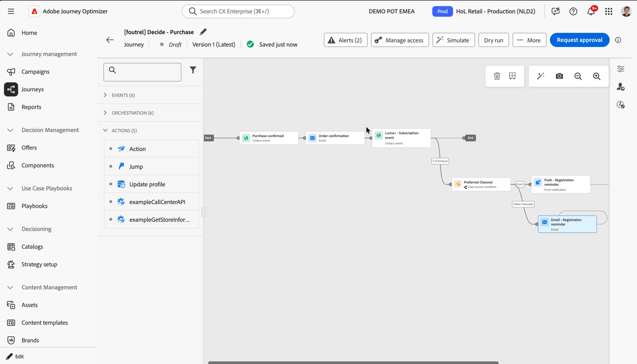Zoom out the journey canvas
The image size is (637, 364).
click(x=578, y=76)
